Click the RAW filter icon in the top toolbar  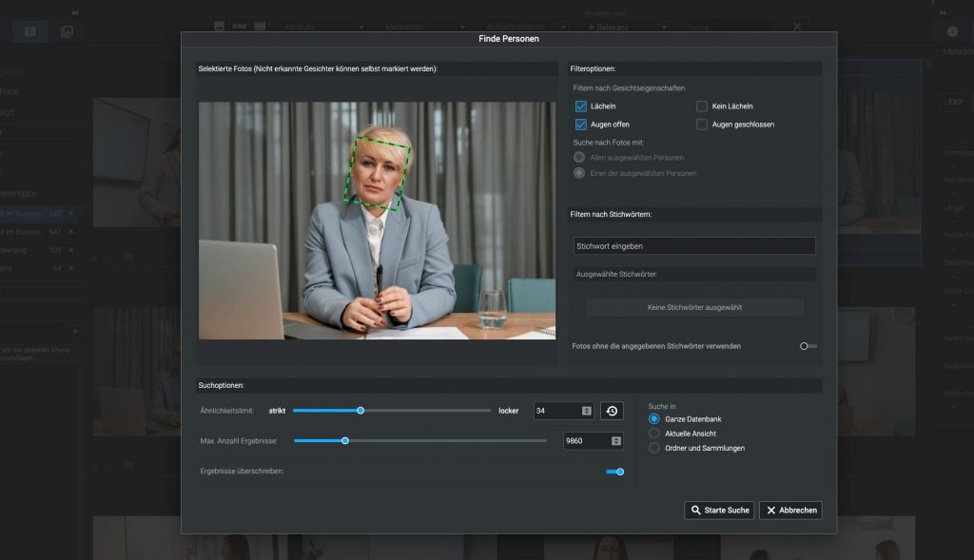(x=240, y=25)
